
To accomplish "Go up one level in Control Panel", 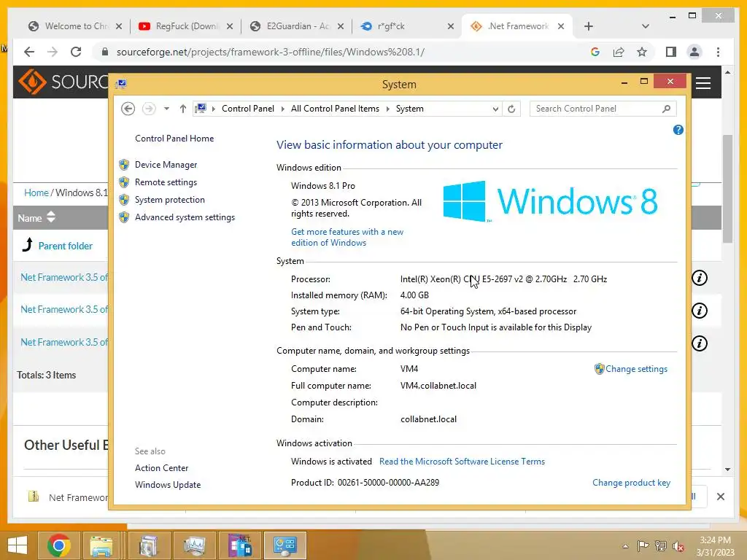I will (183, 109).
